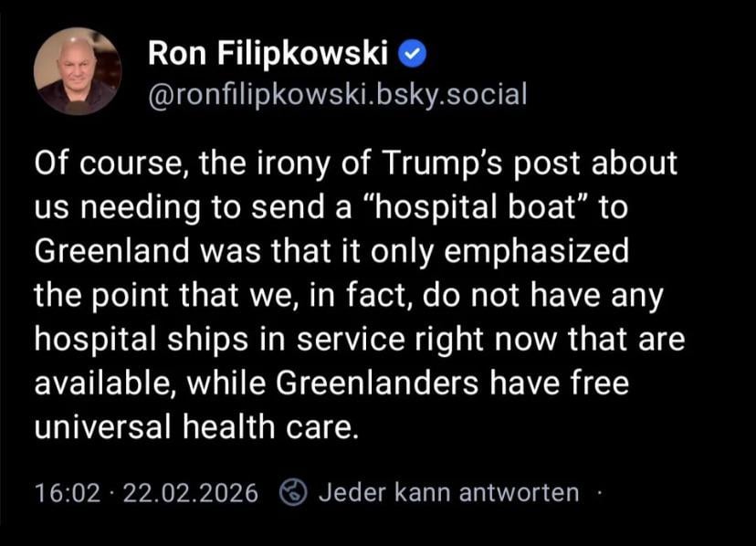This screenshot has width=756, height=546.
Task: Click the 16:02 post timestamp
Action: coord(66,493)
